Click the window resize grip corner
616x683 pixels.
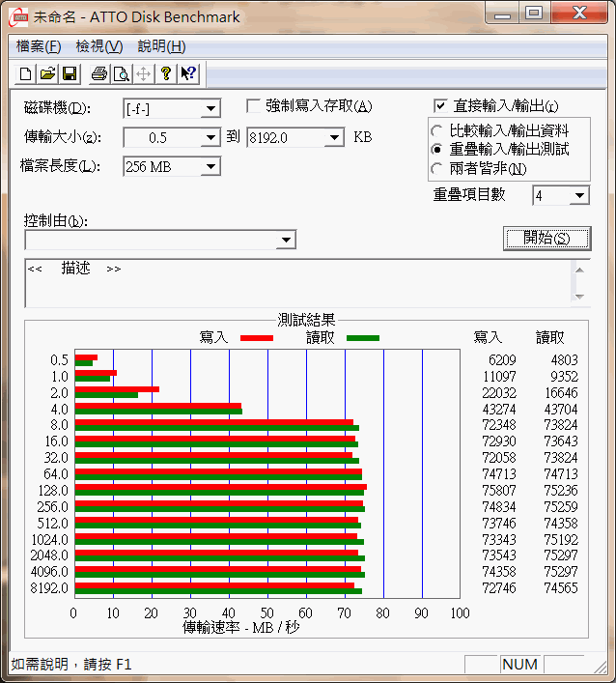[x=601, y=667]
